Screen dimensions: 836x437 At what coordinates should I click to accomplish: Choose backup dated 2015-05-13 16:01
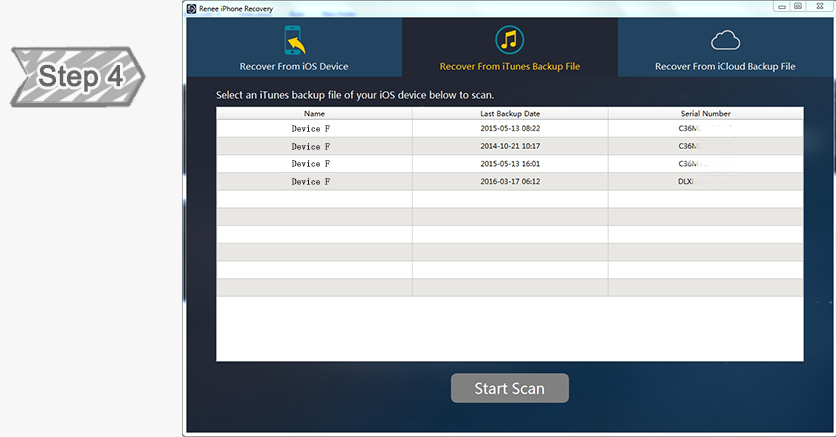(x=509, y=164)
